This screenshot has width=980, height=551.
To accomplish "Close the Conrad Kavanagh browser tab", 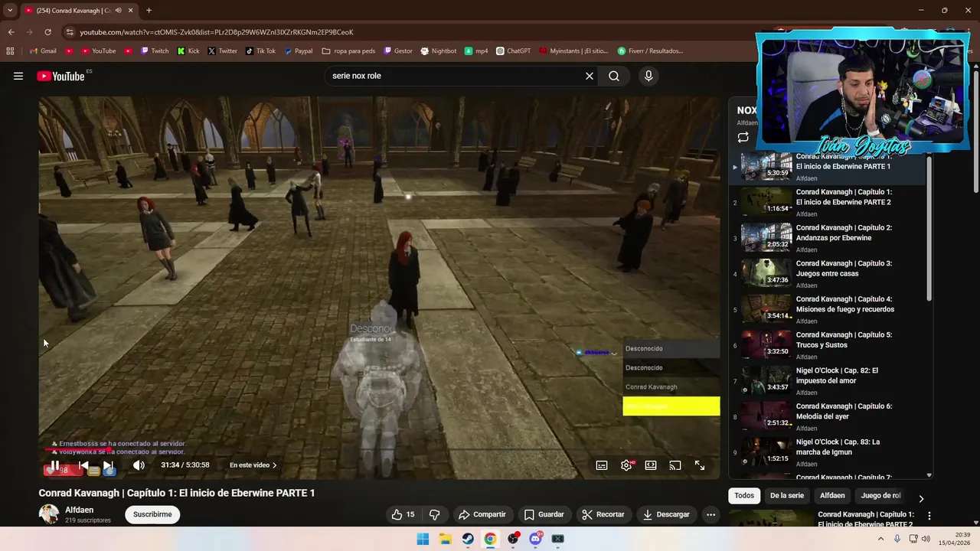I will point(130,11).
